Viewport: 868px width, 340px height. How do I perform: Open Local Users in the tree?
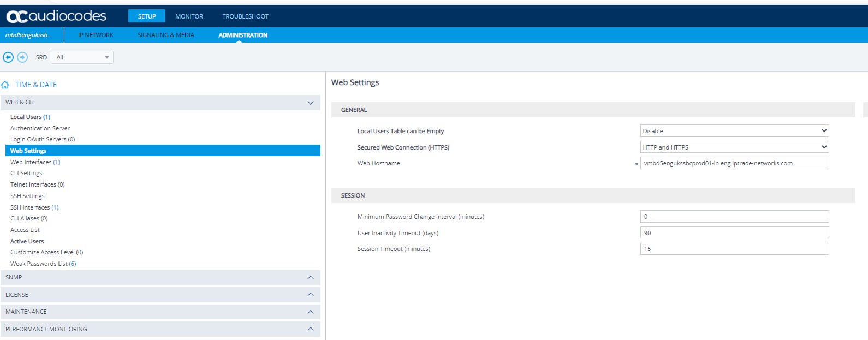[x=30, y=117]
